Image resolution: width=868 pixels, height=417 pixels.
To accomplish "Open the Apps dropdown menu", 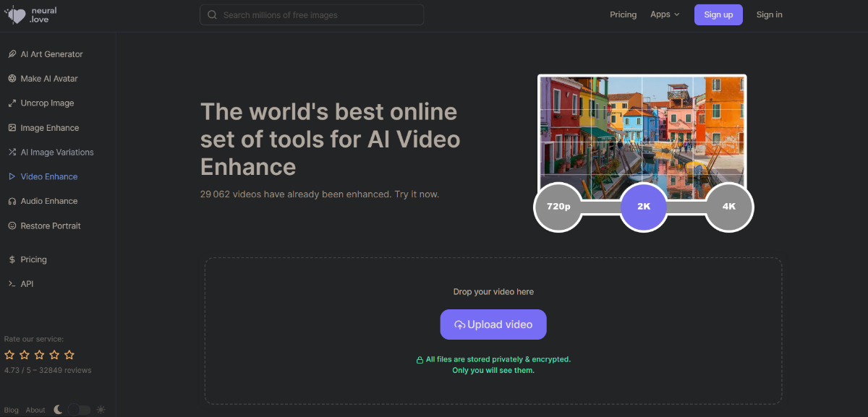I will (664, 14).
